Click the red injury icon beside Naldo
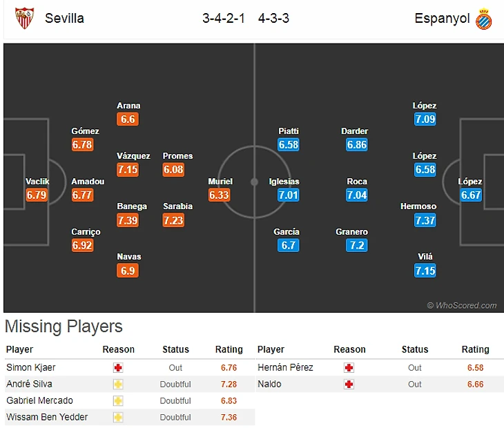This screenshot has width=504, height=428. (x=349, y=385)
